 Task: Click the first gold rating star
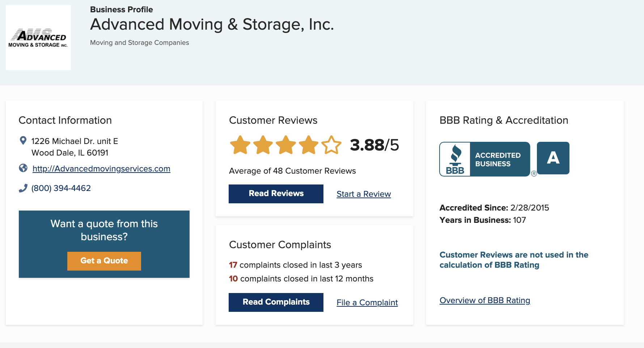(x=240, y=145)
